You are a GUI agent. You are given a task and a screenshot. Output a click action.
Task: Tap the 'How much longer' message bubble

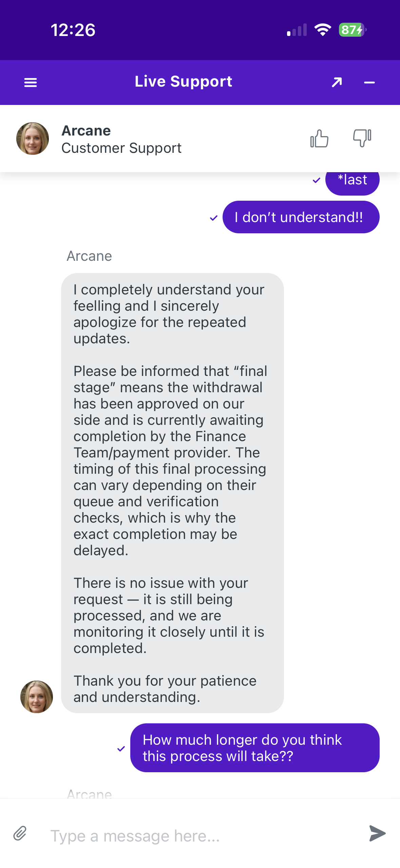click(x=255, y=747)
